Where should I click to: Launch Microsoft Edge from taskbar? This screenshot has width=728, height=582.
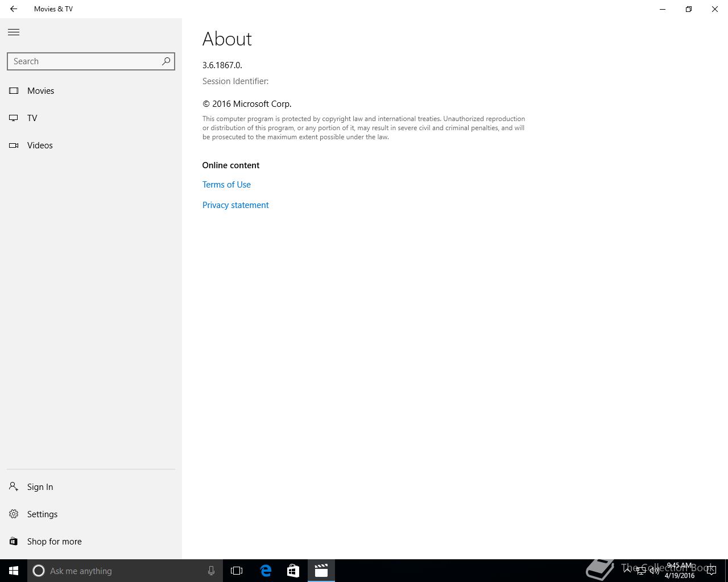click(266, 571)
